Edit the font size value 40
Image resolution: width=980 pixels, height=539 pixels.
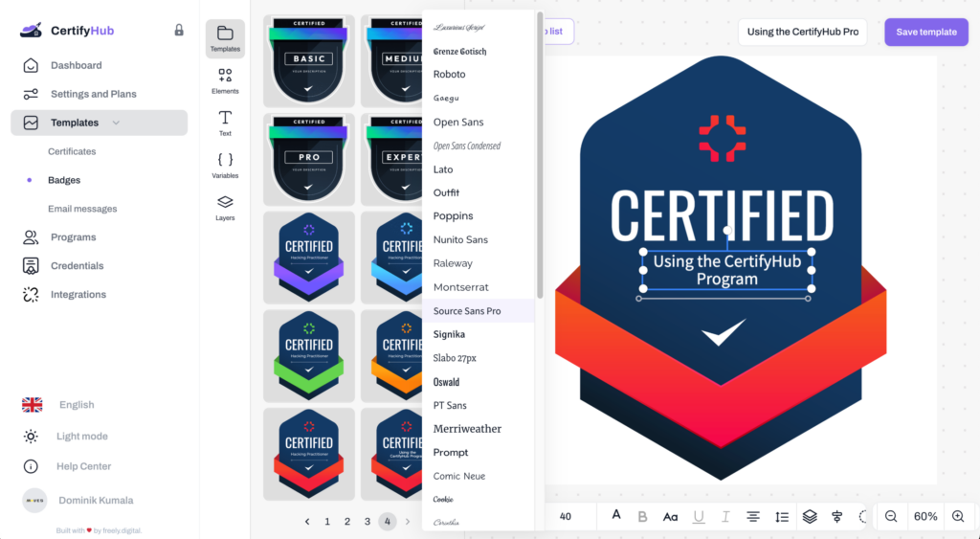click(566, 516)
